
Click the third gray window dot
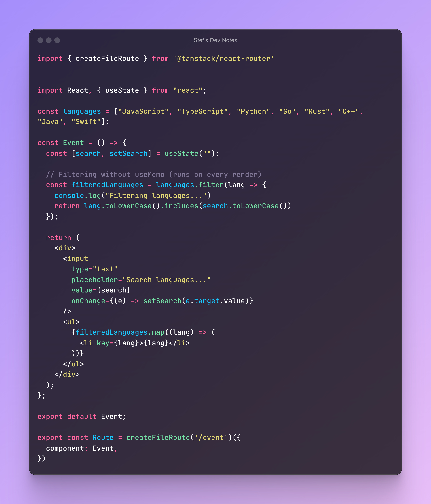pyautogui.click(x=57, y=40)
